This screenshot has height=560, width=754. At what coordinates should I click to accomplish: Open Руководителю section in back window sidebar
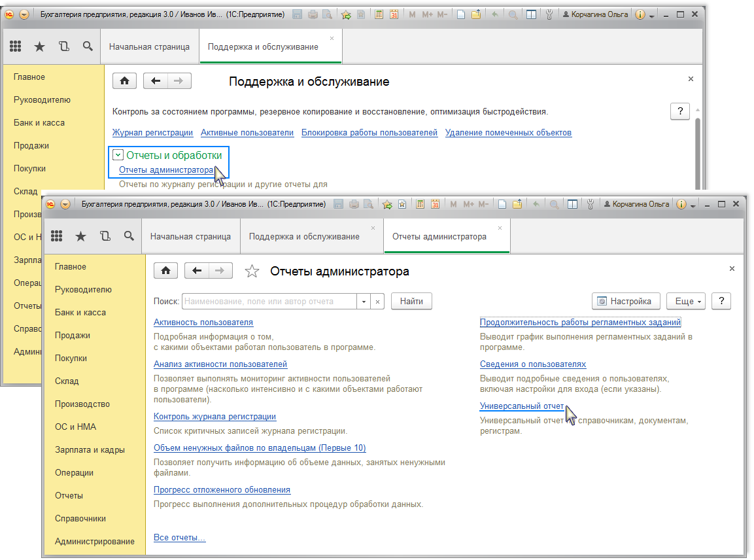click(43, 99)
